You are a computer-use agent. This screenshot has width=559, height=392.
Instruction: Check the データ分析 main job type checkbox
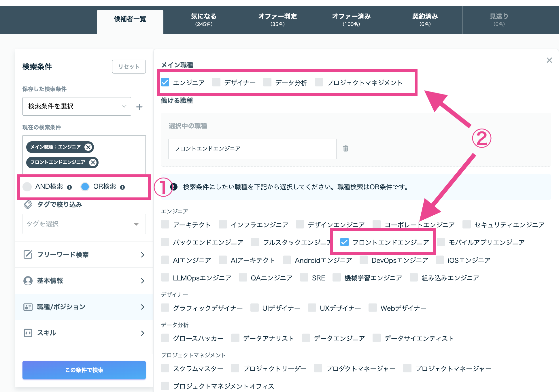click(x=267, y=82)
